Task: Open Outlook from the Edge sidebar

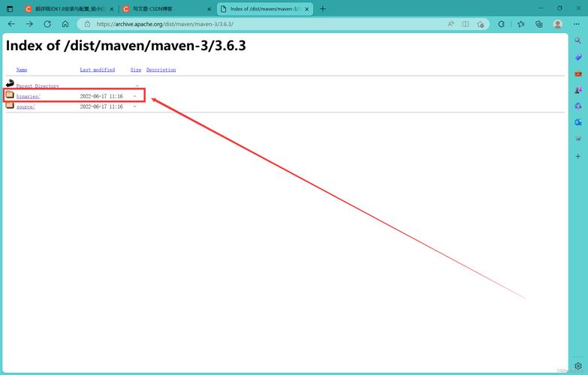Action: click(577, 122)
